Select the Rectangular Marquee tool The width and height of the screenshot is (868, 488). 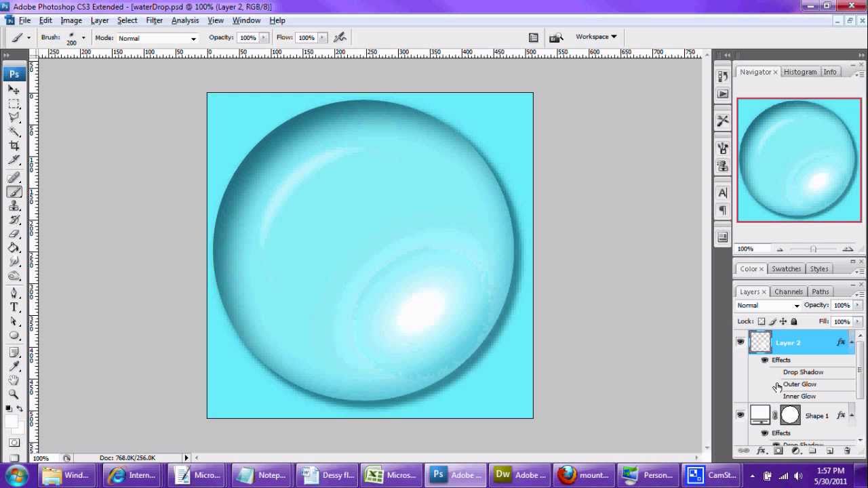(x=14, y=104)
